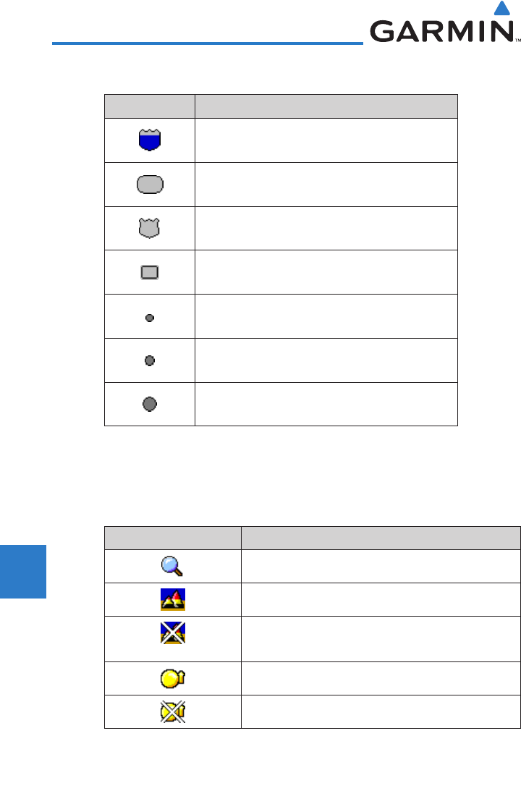Click the blue interstate shield icon
This screenshot has height=812, width=521.
pyautogui.click(x=150, y=140)
